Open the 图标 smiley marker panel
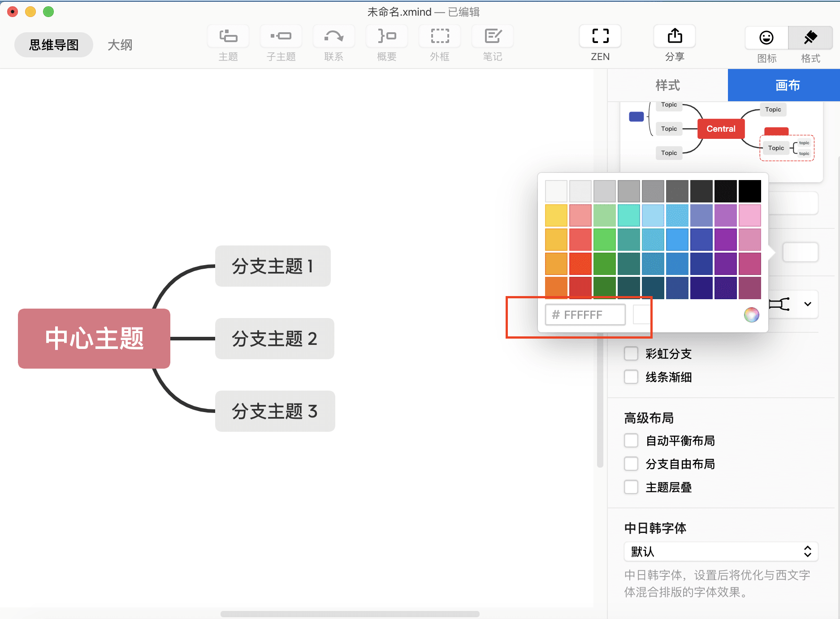 coord(766,38)
